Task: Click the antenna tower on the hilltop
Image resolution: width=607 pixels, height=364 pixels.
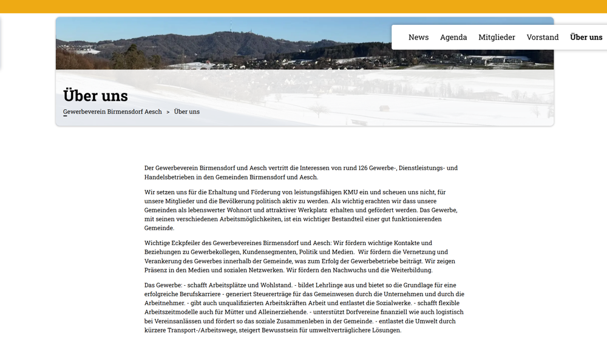Action: point(230,27)
